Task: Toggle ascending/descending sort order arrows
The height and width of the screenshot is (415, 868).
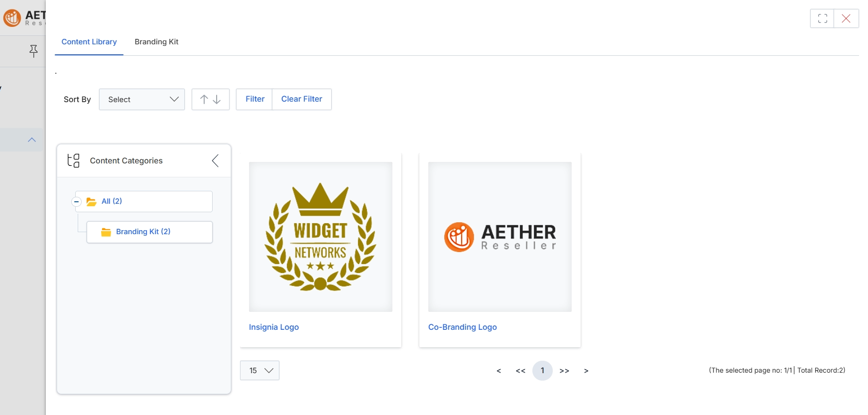Action: [211, 99]
